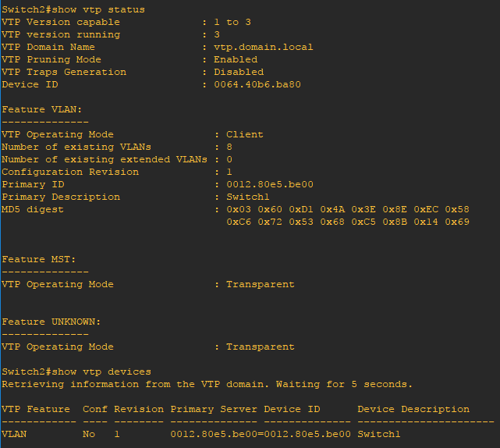The height and width of the screenshot is (448, 500).
Task: Click the last MD5 digest byte 0x69
Action: [x=457, y=222]
